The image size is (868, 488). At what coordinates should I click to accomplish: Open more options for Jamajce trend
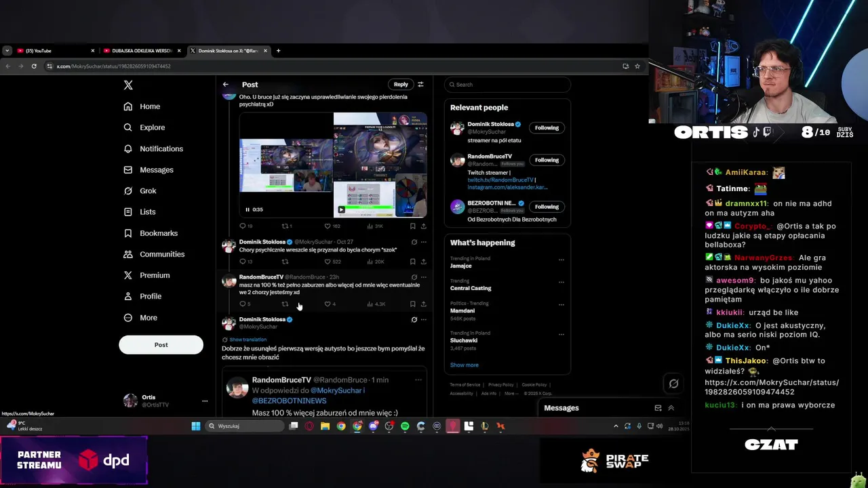(x=561, y=260)
